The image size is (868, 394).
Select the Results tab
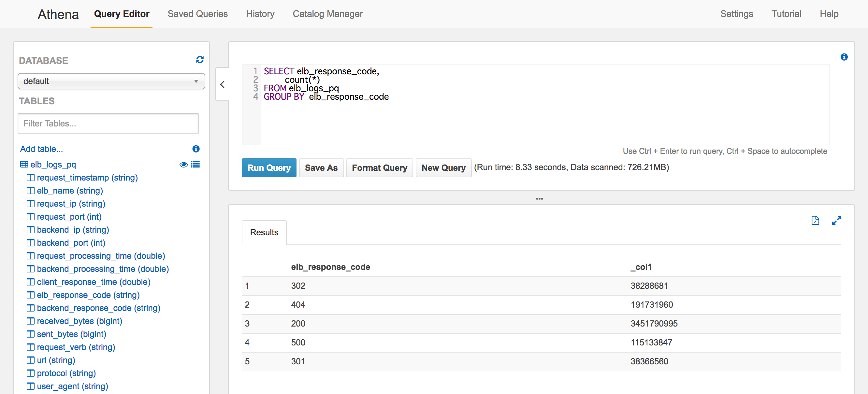pos(264,232)
